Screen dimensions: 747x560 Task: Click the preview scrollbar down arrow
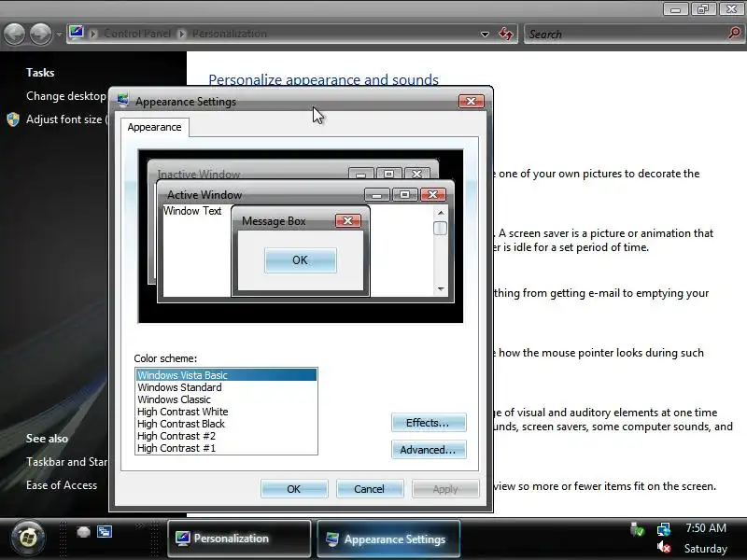tap(441, 288)
